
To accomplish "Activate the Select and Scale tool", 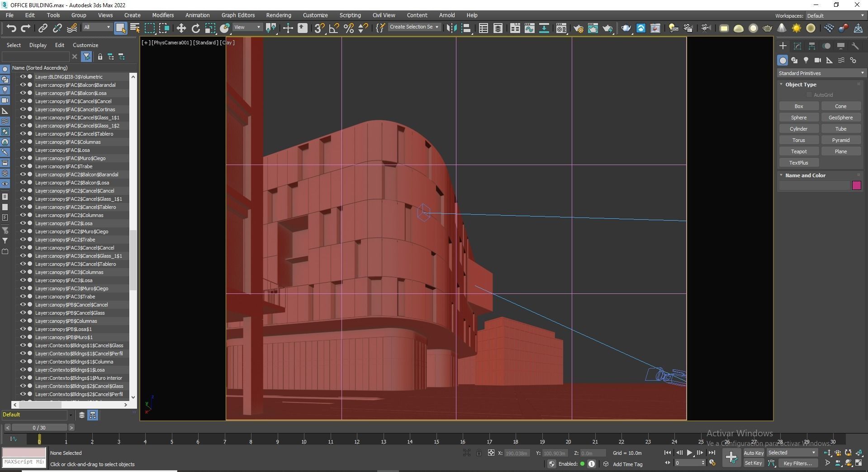I will [210, 28].
